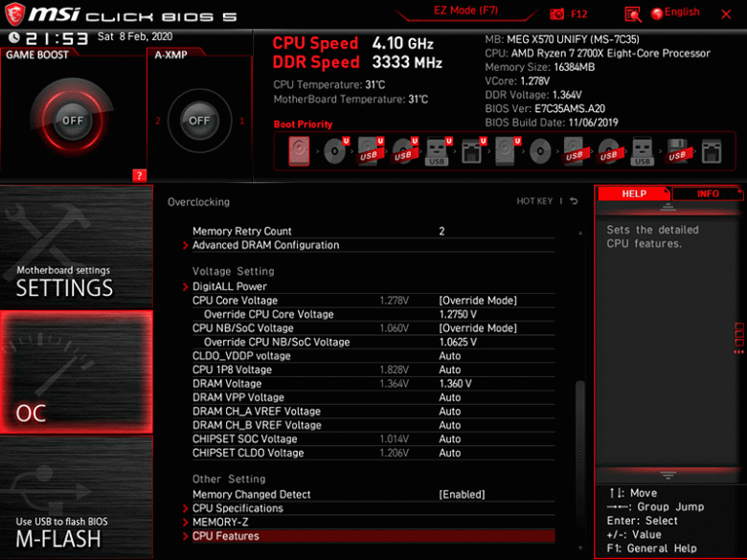Open the OC overclocking section
Image resolution: width=747 pixels, height=560 pixels.
[x=77, y=372]
